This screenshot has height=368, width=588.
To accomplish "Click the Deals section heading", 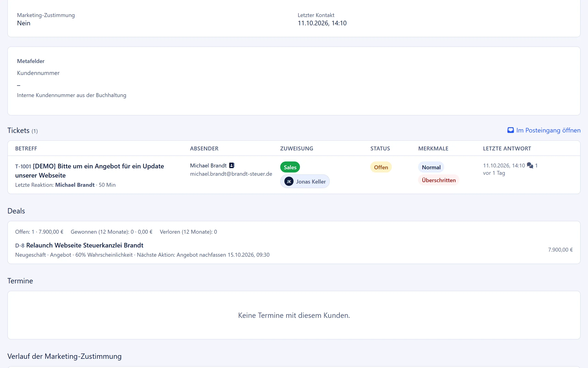I will (x=16, y=211).
